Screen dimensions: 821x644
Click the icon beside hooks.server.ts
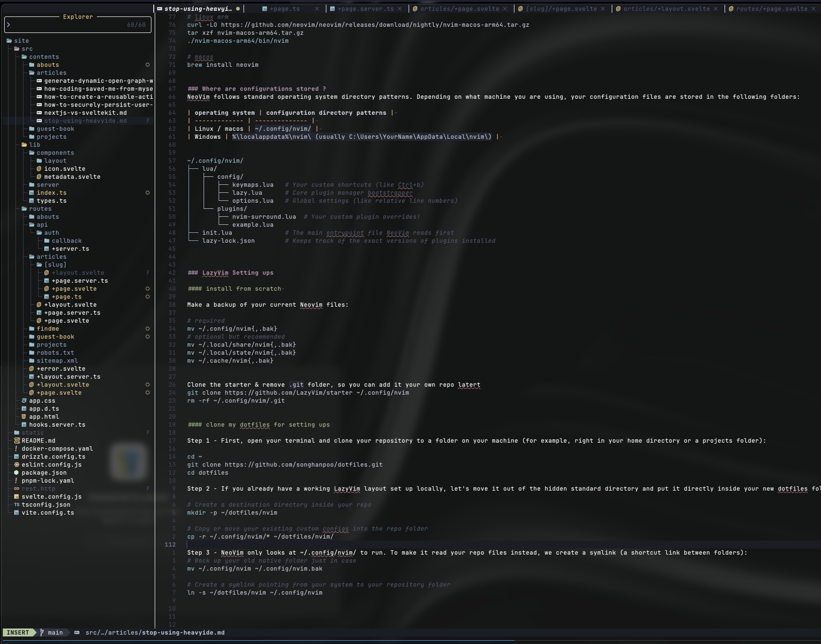click(x=24, y=425)
